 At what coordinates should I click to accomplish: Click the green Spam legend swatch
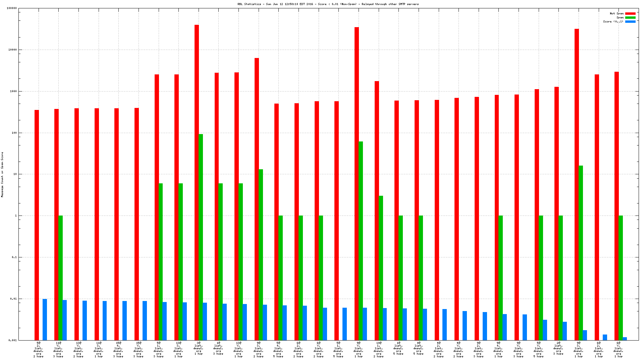point(630,18)
